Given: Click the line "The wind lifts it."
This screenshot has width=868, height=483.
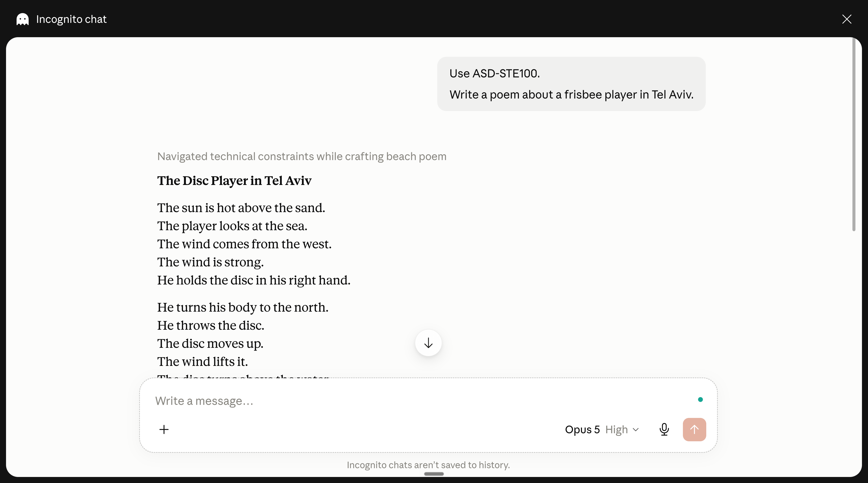Looking at the screenshot, I should point(202,362).
